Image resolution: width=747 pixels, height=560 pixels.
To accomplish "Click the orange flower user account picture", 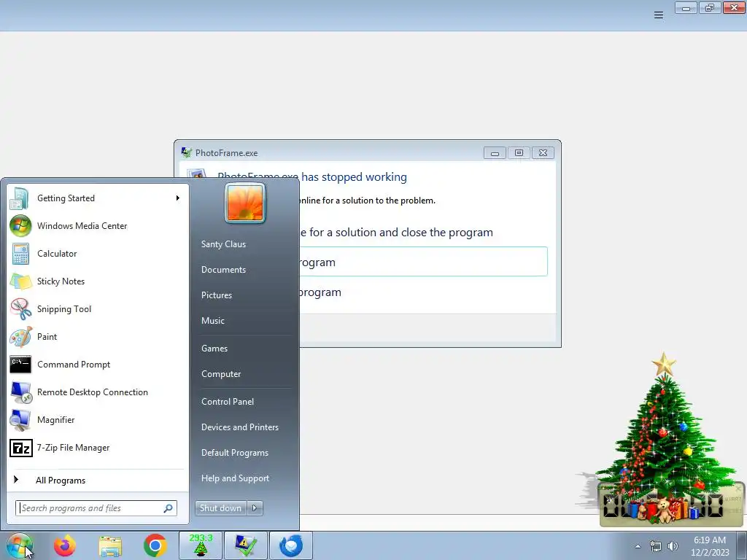I will [245, 203].
